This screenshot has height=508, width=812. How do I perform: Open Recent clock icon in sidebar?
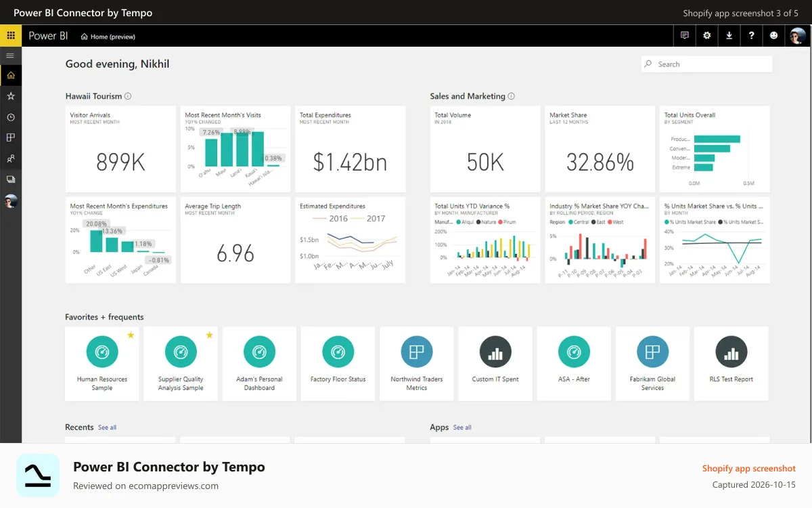(11, 117)
